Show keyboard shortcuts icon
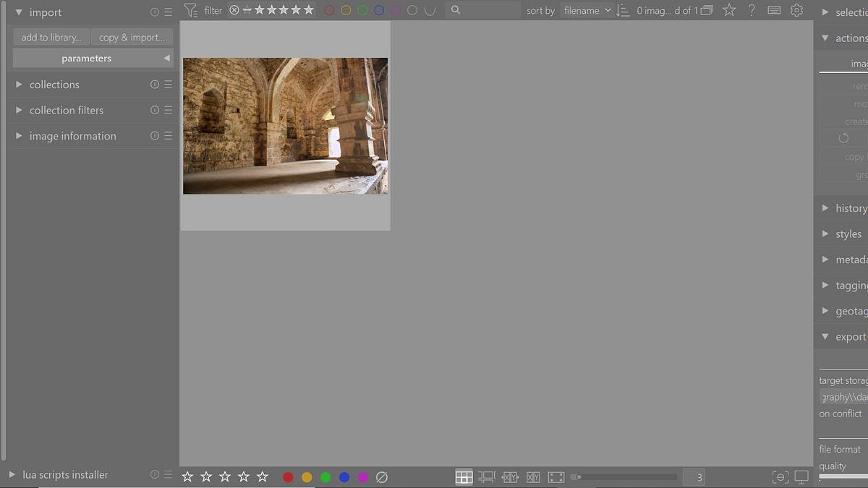This screenshot has width=868, height=488. tap(774, 10)
